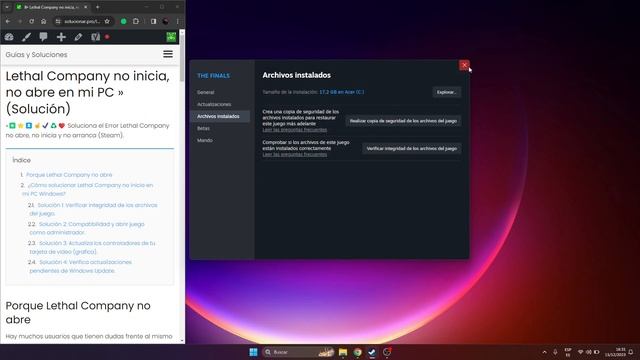Open the Chrome side panel icon
Viewport: 640px width, 360px height.
click(x=153, y=21)
